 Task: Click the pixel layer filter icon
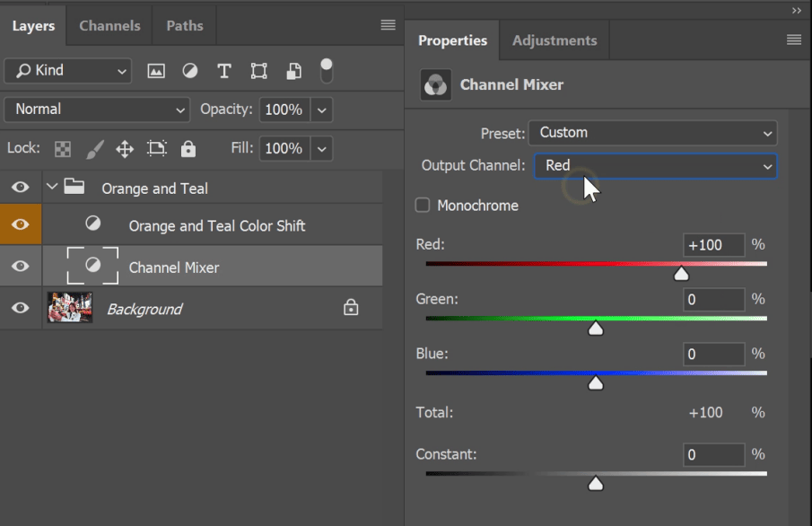tap(156, 71)
